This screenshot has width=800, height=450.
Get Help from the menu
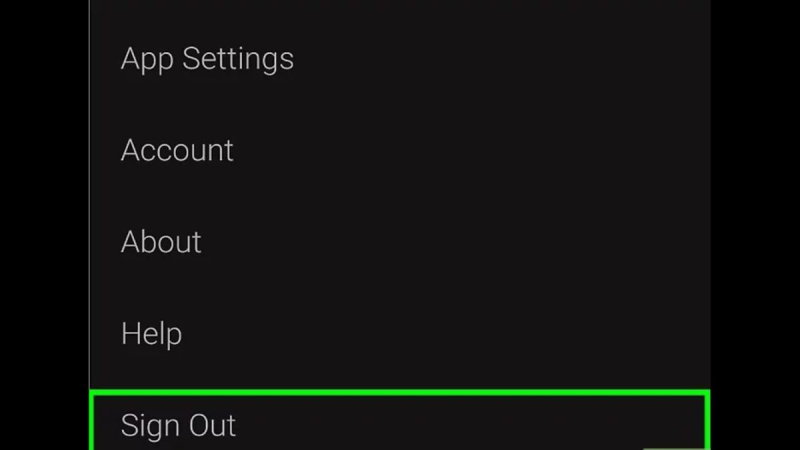coord(151,333)
